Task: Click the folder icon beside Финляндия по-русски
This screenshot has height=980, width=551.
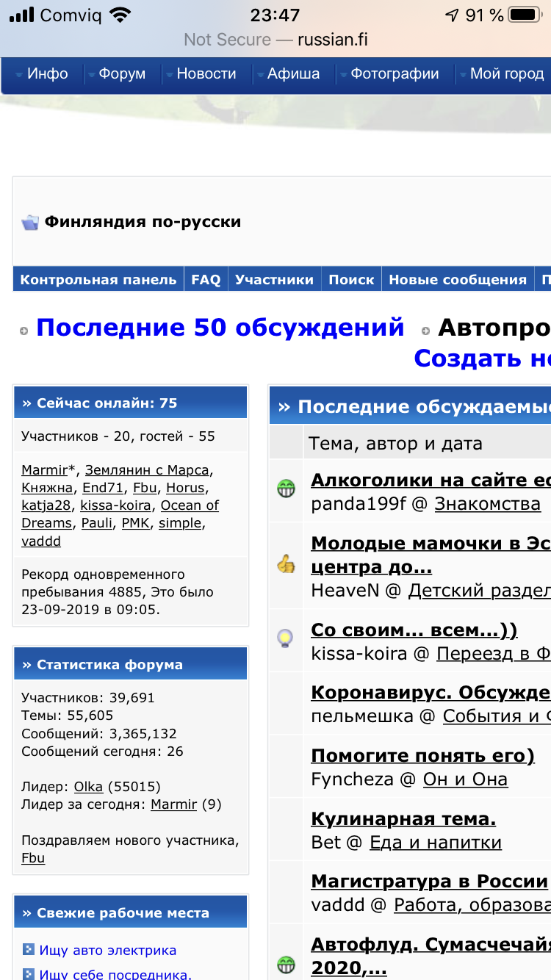Action: 30,223
